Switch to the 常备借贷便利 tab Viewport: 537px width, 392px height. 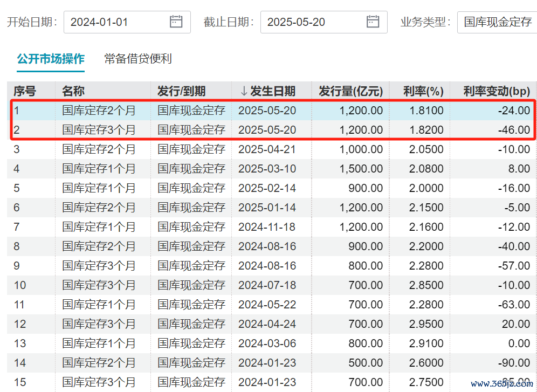tap(138, 58)
